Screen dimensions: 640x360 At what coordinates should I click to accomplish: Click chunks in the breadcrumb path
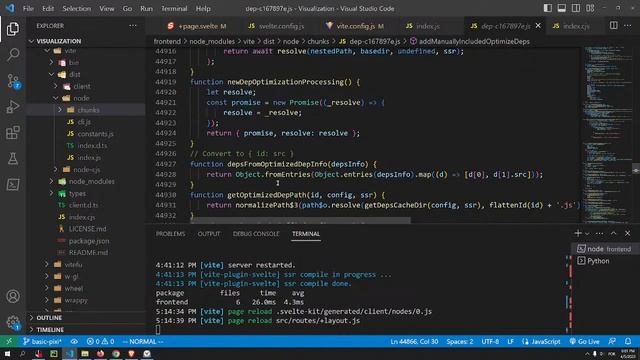pyautogui.click(x=318, y=41)
